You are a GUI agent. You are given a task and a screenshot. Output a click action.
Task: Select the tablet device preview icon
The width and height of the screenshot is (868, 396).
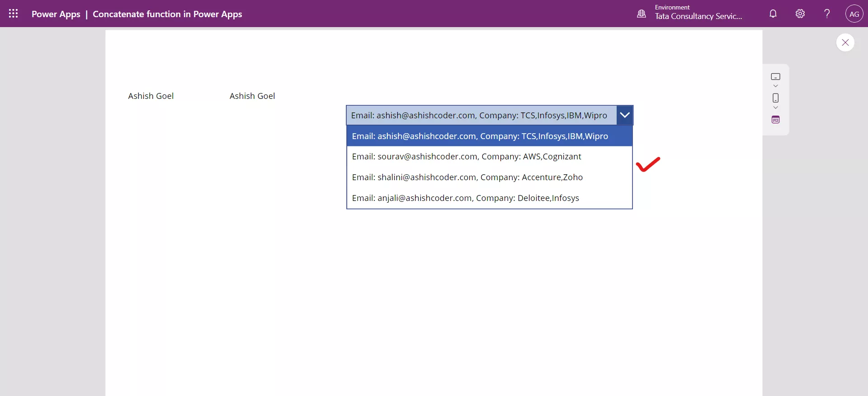point(775,77)
